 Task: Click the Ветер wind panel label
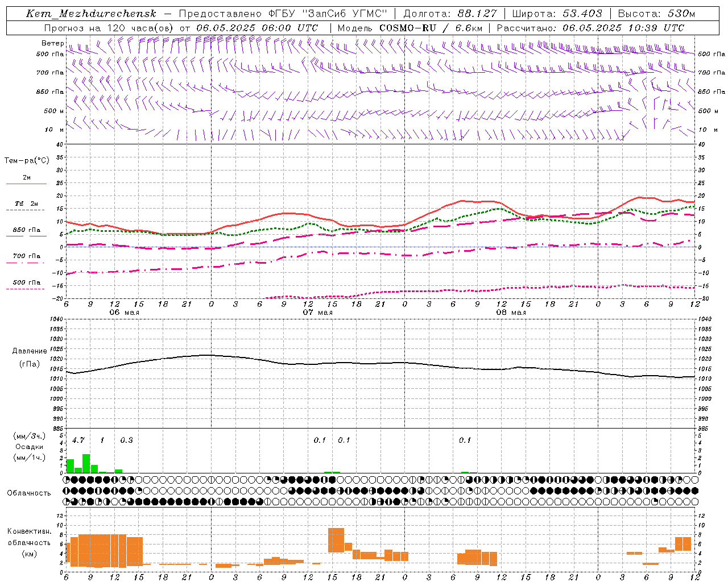[x=52, y=43]
